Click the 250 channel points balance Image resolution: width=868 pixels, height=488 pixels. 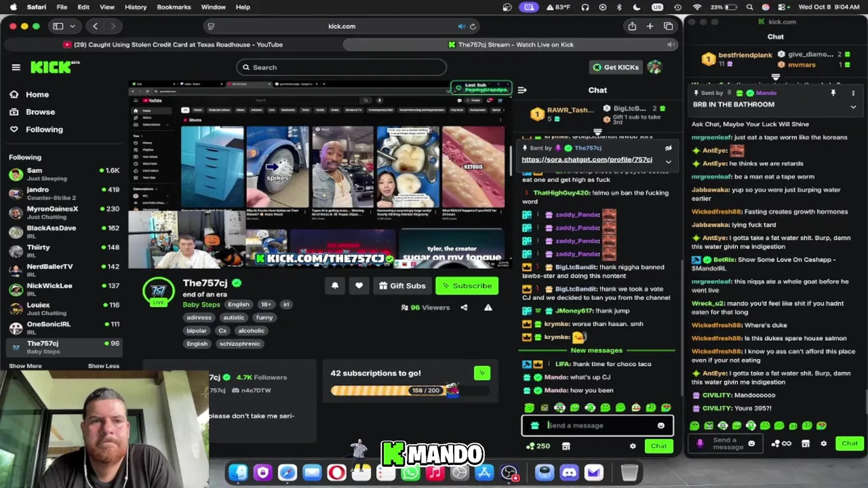pyautogui.click(x=538, y=446)
